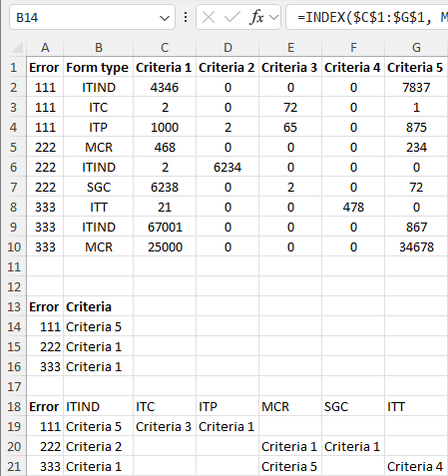Click the 333 cell in row 16
The width and height of the screenshot is (448, 476).
click(45, 367)
